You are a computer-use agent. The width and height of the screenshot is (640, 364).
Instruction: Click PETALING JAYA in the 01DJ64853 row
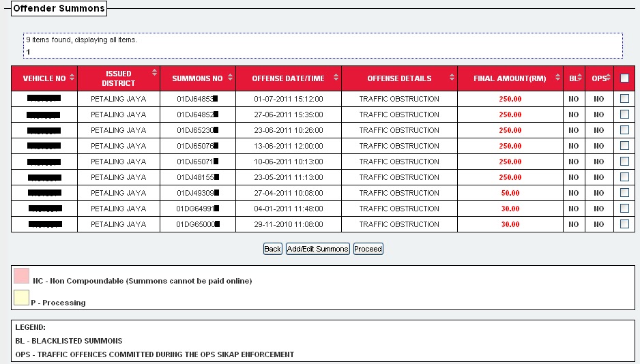(118, 99)
